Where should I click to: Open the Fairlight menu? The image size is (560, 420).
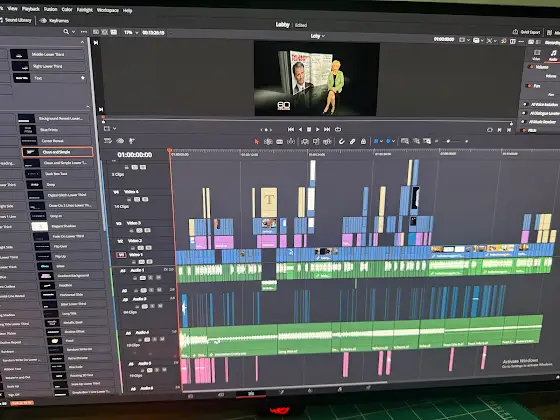85,10
